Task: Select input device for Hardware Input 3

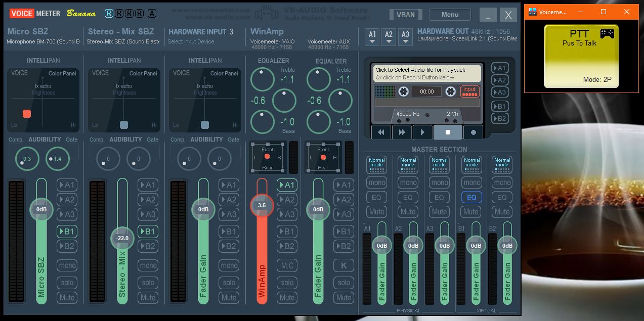Action: (x=191, y=41)
